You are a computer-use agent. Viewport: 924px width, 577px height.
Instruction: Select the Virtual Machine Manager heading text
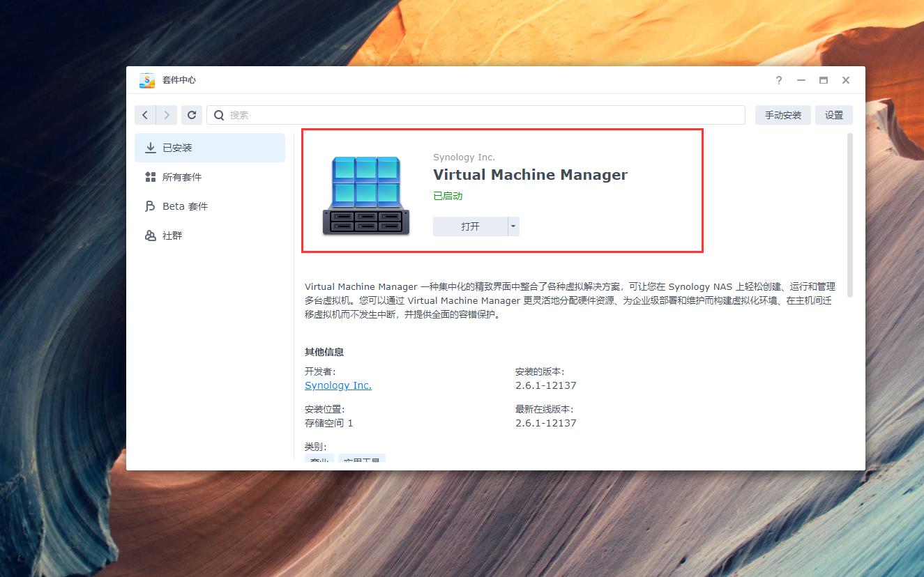click(x=530, y=175)
